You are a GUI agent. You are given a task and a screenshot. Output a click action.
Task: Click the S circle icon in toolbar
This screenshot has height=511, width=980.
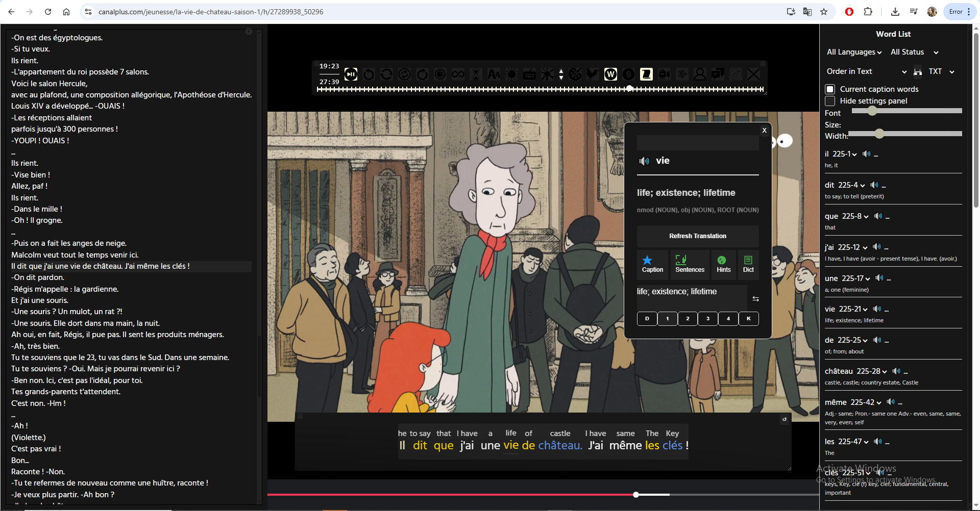coord(628,74)
